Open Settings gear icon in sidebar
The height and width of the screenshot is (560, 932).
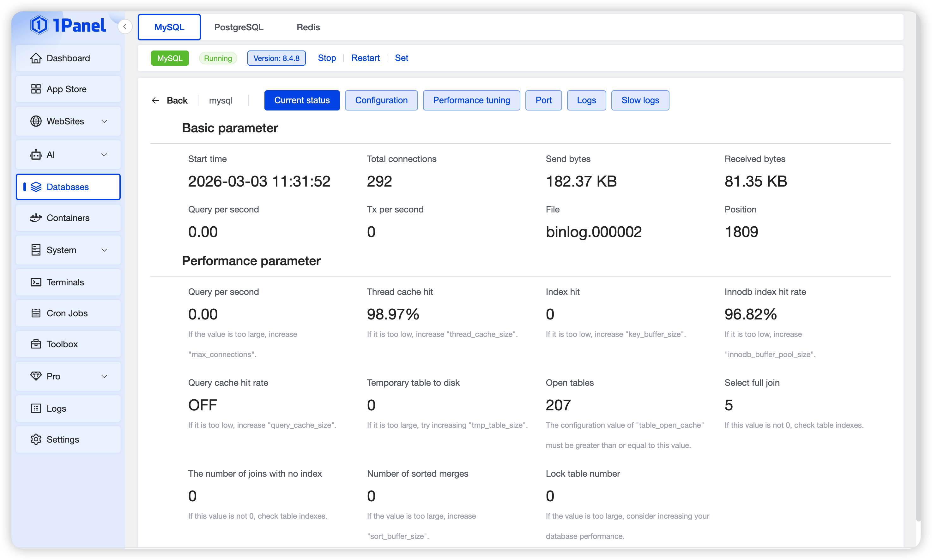tap(36, 439)
